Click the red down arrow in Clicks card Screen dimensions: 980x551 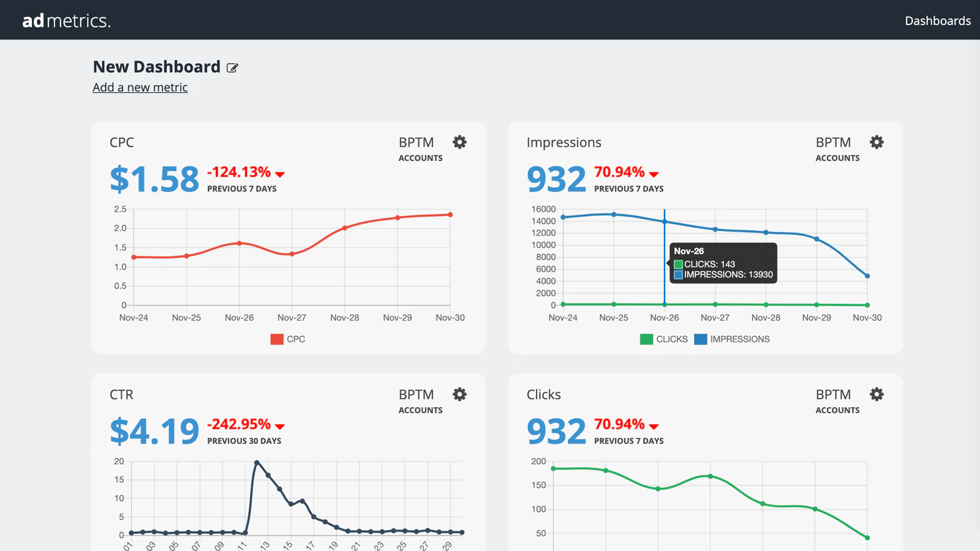click(x=654, y=427)
